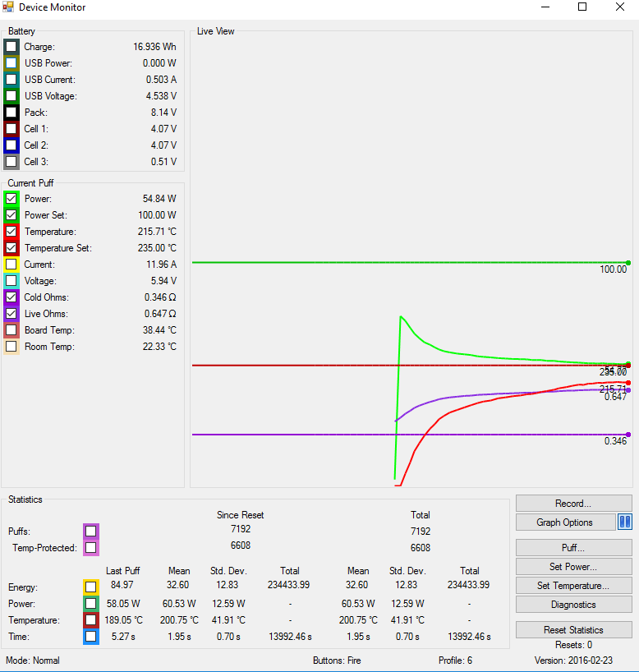Image resolution: width=639 pixels, height=672 pixels.
Task: Enable the Charge checkbox in Battery
Action: pyautogui.click(x=11, y=47)
